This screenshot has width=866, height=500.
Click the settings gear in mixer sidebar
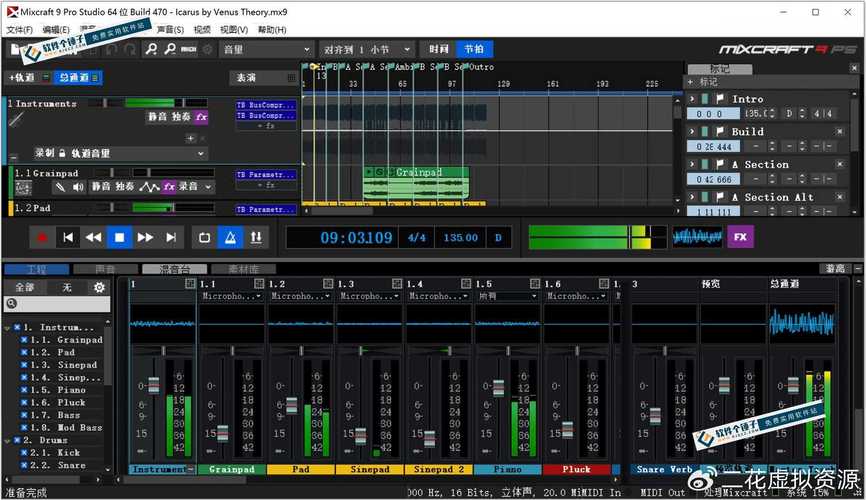(99, 288)
